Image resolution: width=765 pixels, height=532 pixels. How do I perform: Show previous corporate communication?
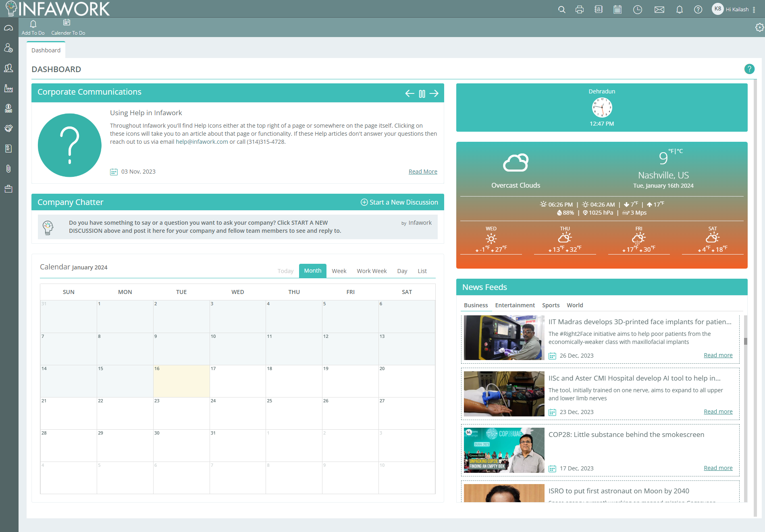click(x=410, y=93)
